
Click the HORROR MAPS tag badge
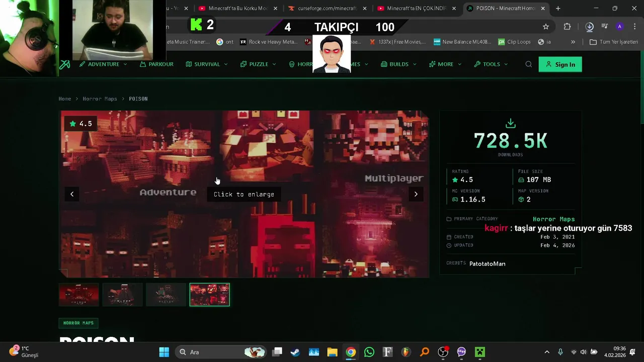(x=78, y=323)
